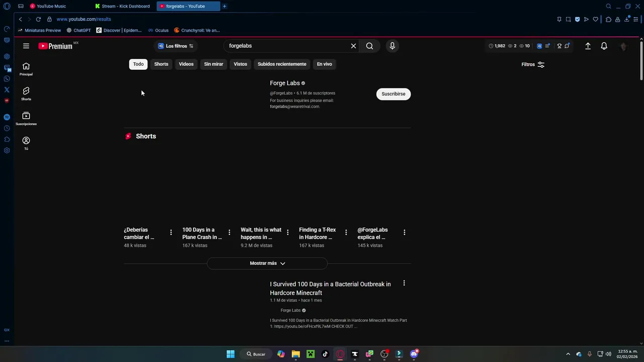
Task: Select the Vistos filter chip
Action: [x=240, y=64]
